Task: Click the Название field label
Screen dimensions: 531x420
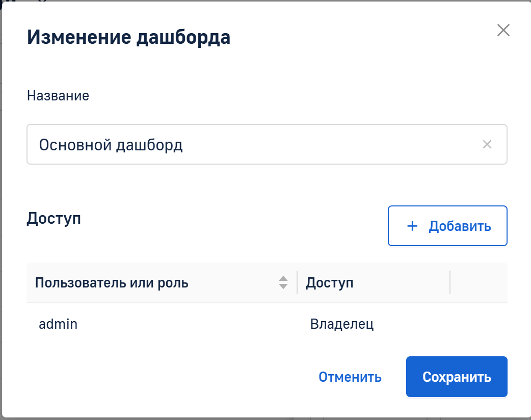Action: point(58,96)
